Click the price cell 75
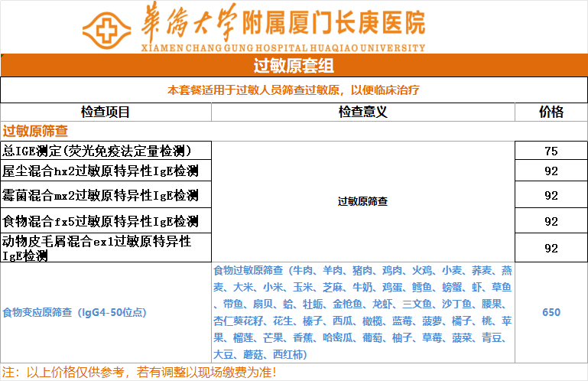This screenshot has height=381, width=588. point(551,151)
